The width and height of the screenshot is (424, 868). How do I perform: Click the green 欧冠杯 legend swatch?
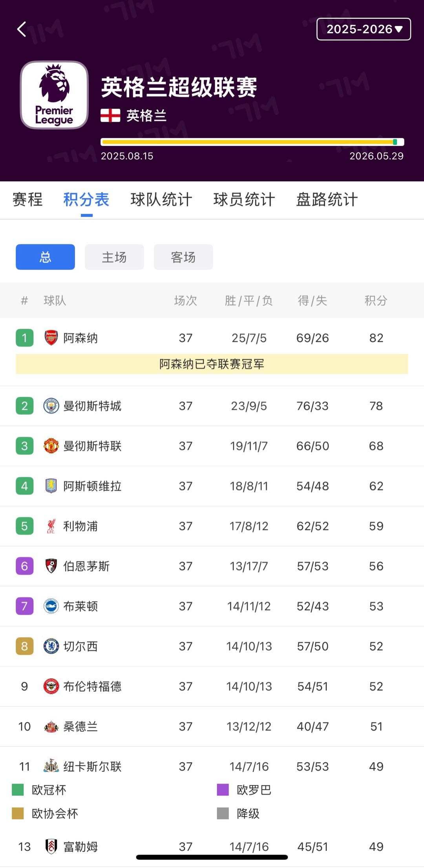click(18, 790)
